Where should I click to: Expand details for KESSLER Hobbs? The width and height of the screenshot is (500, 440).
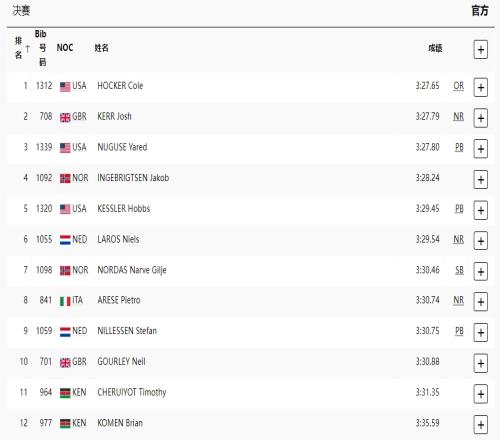481,210
